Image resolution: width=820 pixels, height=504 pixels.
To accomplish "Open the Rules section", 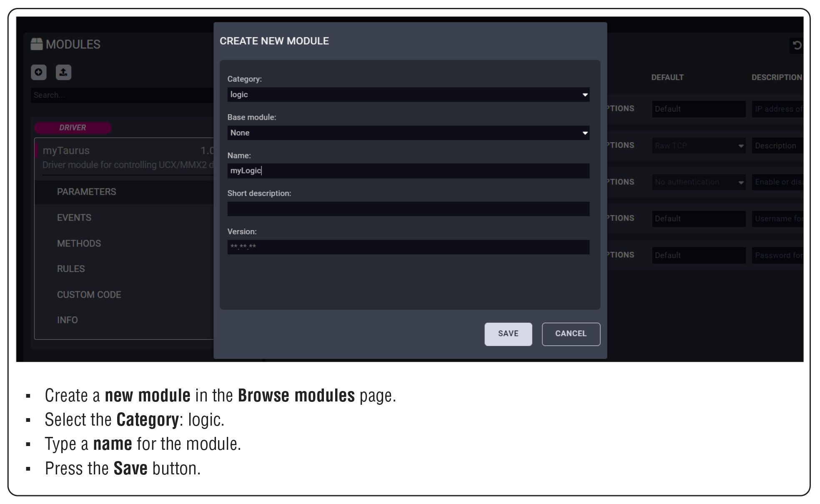I will point(71,269).
